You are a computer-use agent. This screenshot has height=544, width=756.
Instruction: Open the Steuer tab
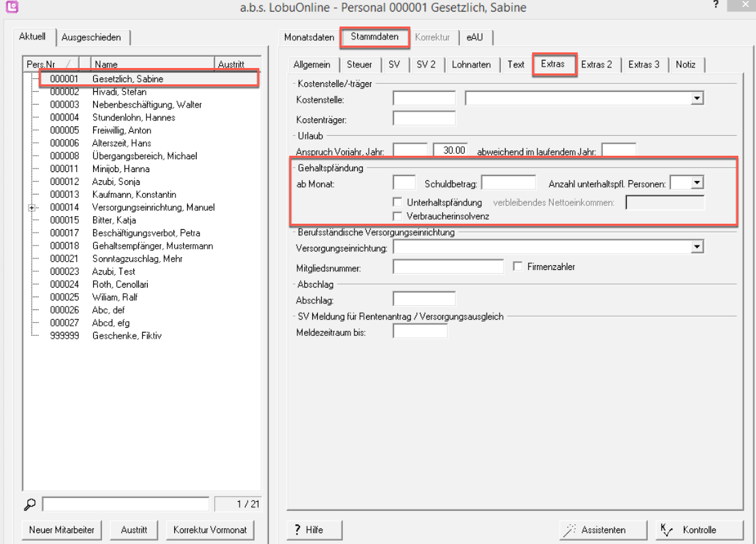(359, 65)
